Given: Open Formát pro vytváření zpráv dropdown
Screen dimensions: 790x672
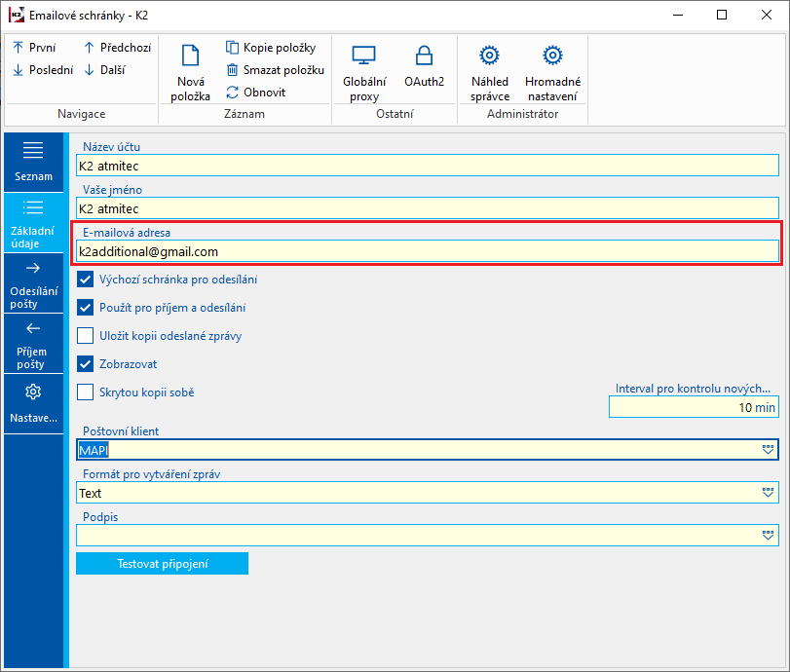Looking at the screenshot, I should pos(769,493).
